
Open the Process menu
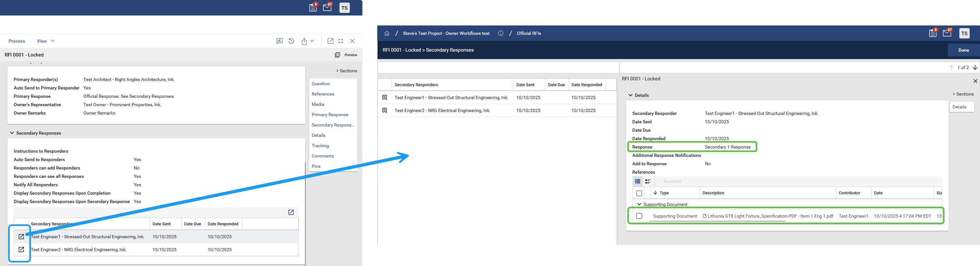pyautogui.click(x=17, y=41)
